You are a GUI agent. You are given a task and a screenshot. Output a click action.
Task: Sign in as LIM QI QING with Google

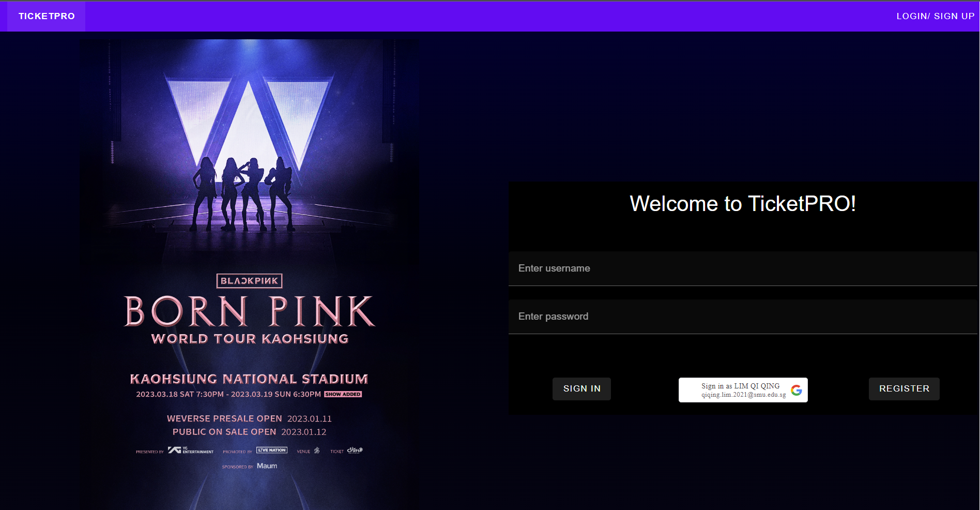coord(743,389)
